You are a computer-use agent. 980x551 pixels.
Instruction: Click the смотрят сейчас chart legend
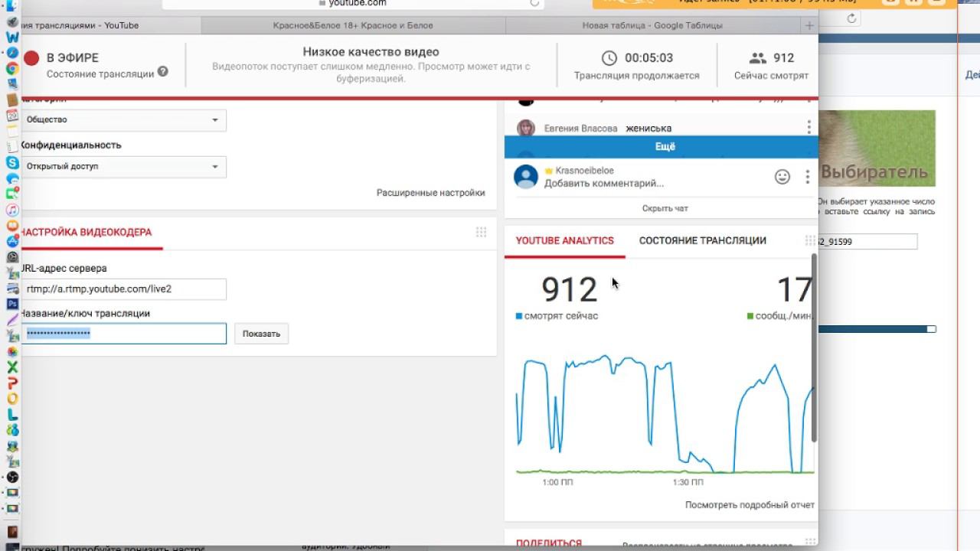557,315
